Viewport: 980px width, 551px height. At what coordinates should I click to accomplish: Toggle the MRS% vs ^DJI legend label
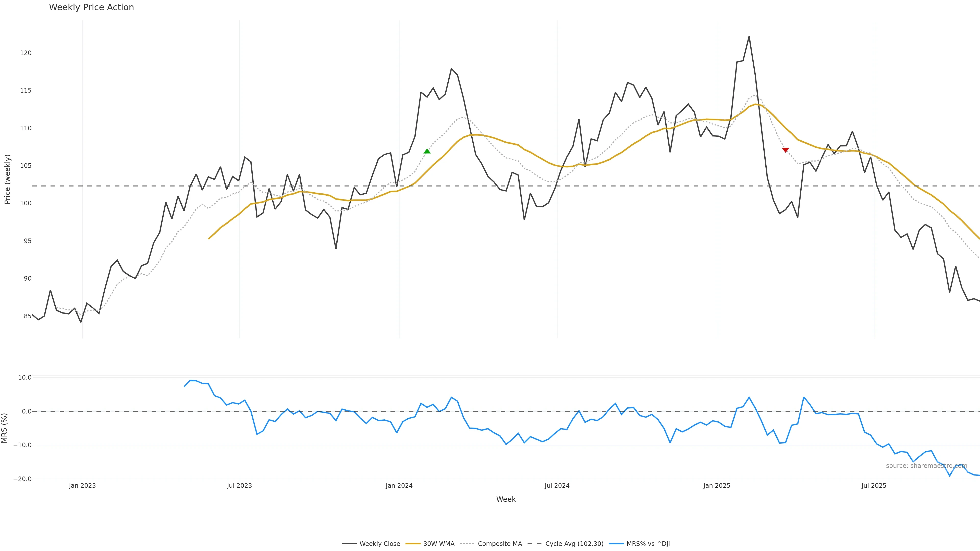pos(648,544)
